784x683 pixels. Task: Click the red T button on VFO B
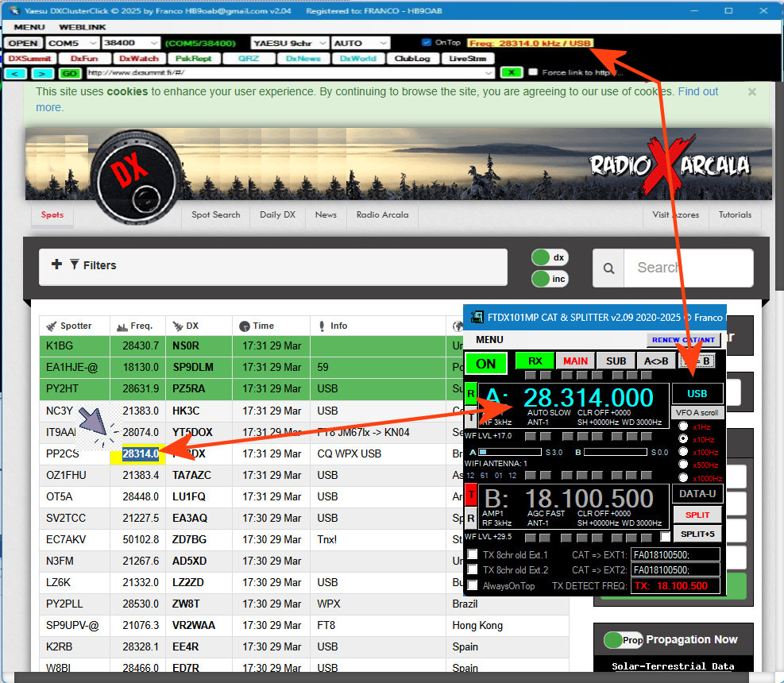[471, 496]
